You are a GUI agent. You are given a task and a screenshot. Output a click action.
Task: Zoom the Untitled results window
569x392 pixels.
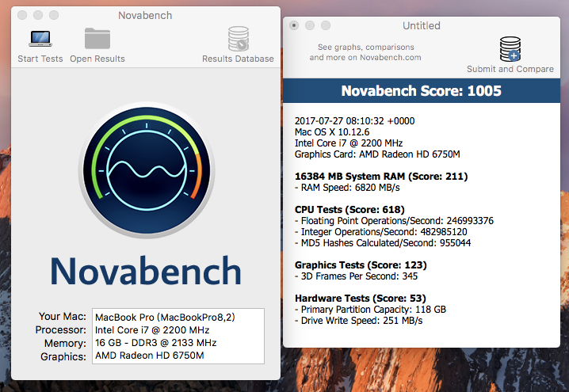(x=326, y=25)
